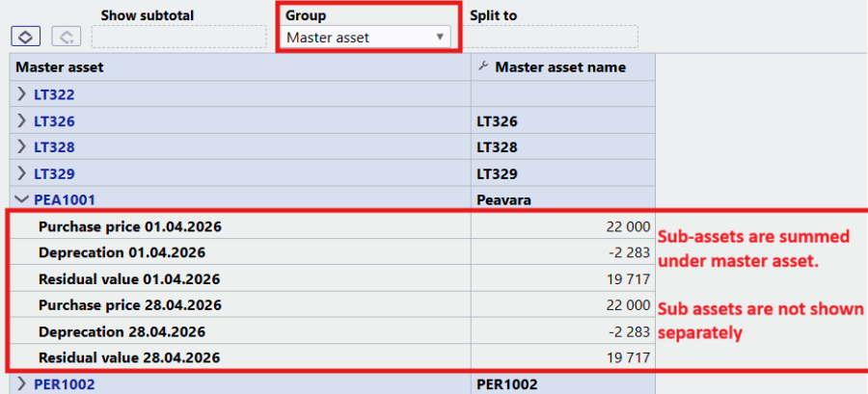Expand the LT328 row chevron
The width and height of the screenshot is (868, 394).
(x=21, y=147)
